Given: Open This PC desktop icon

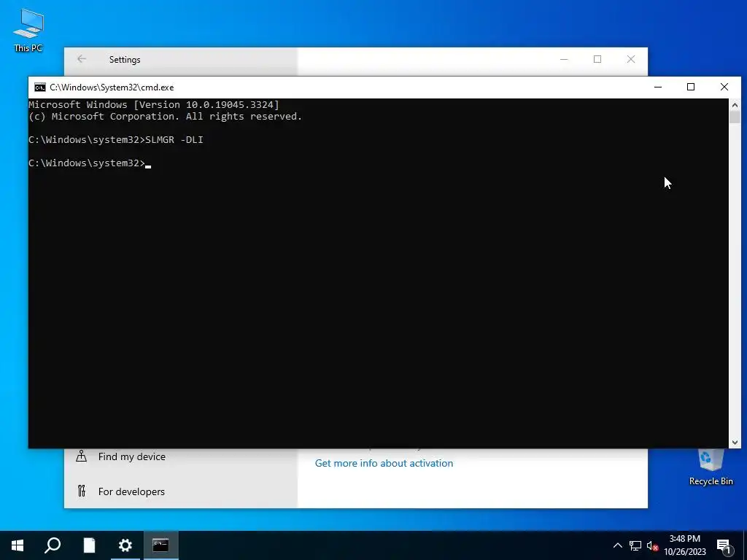Looking at the screenshot, I should [28, 29].
